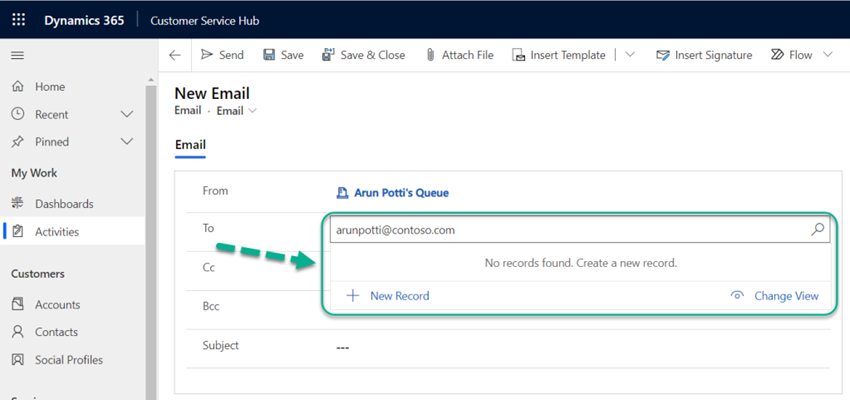Click the Change View link
Screen dimensions: 850x400
[x=787, y=296]
